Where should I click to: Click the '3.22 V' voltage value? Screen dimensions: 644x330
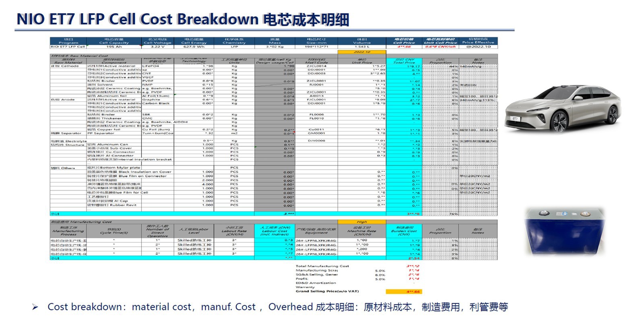click(157, 47)
